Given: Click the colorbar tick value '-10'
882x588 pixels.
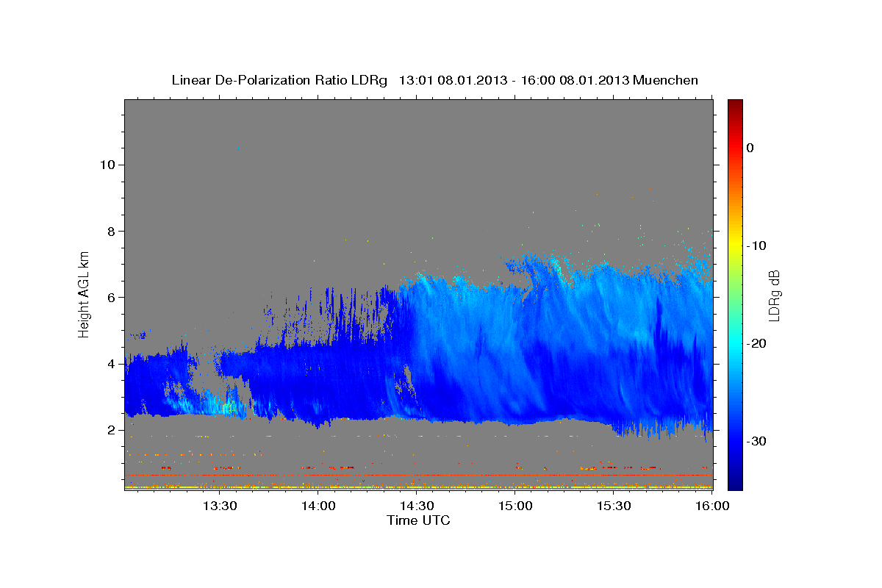Looking at the screenshot, I should point(756,245).
